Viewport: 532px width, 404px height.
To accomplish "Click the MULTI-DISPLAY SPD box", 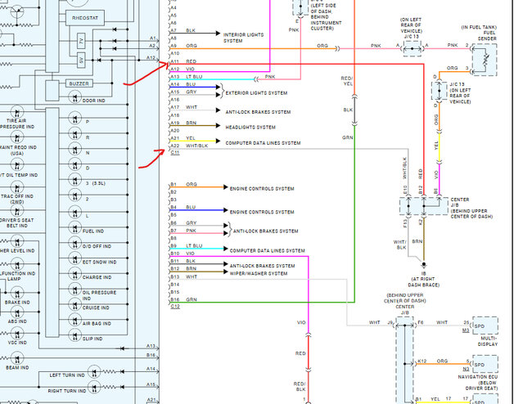I will click(x=485, y=325).
